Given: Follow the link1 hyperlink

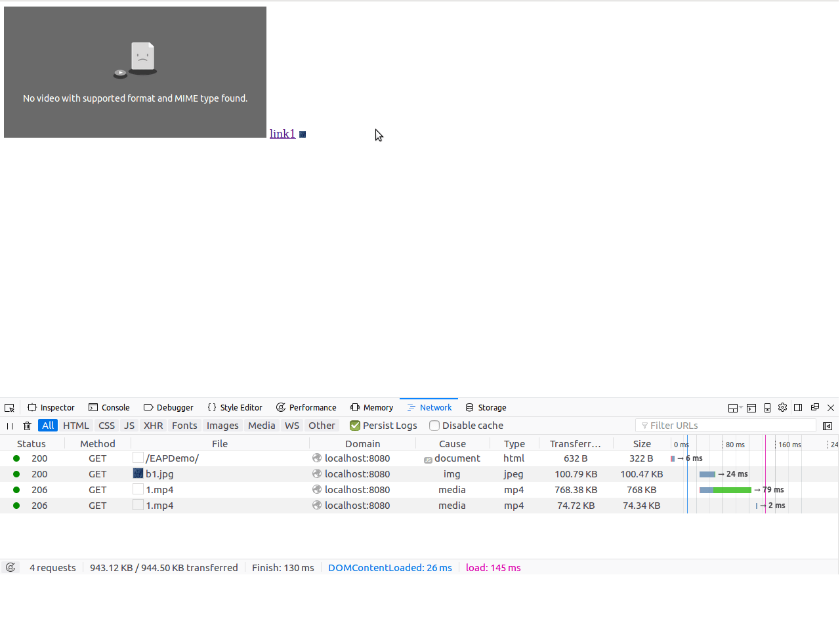Looking at the screenshot, I should pos(282,134).
